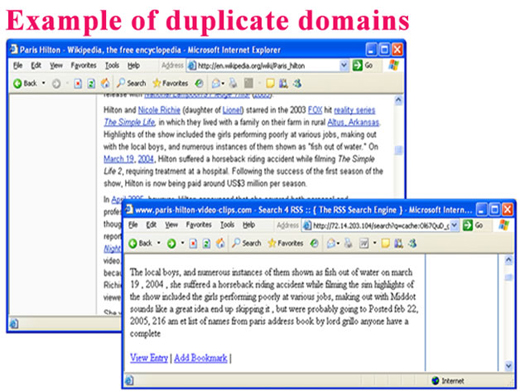Refresh the page in the RSS window
This screenshot has width=520, height=392.
(x=206, y=243)
